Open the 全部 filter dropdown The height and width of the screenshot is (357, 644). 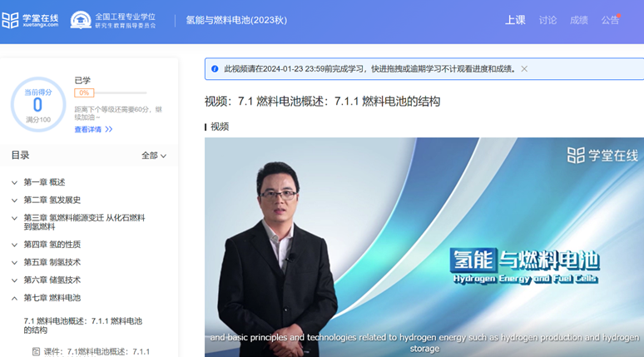[x=154, y=156]
